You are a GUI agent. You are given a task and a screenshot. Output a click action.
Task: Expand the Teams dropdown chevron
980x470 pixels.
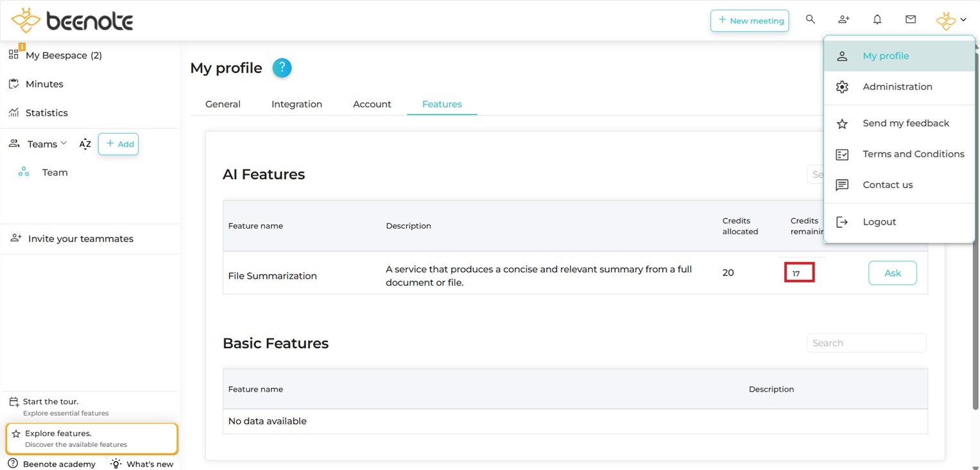[64, 144]
